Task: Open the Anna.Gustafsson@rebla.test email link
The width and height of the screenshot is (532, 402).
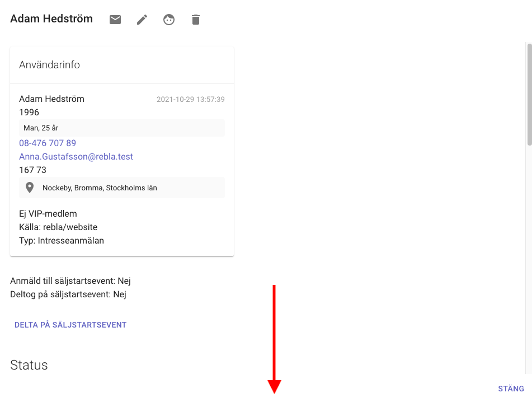Action: [x=76, y=157]
